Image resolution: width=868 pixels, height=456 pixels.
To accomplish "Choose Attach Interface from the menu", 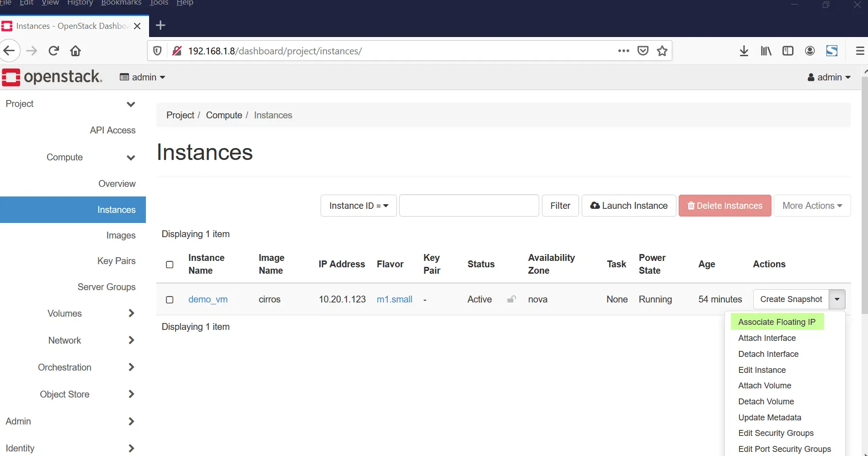I will click(x=767, y=338).
